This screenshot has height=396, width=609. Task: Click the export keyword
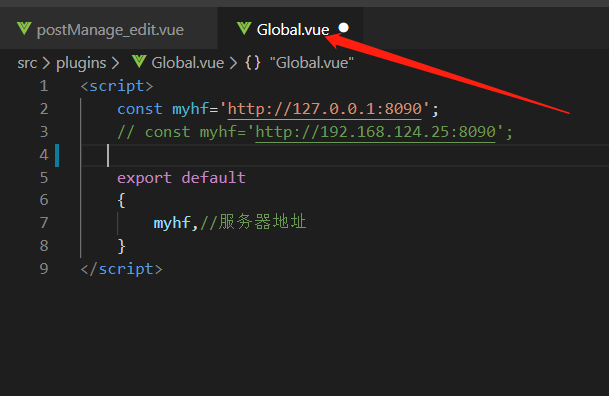[144, 178]
